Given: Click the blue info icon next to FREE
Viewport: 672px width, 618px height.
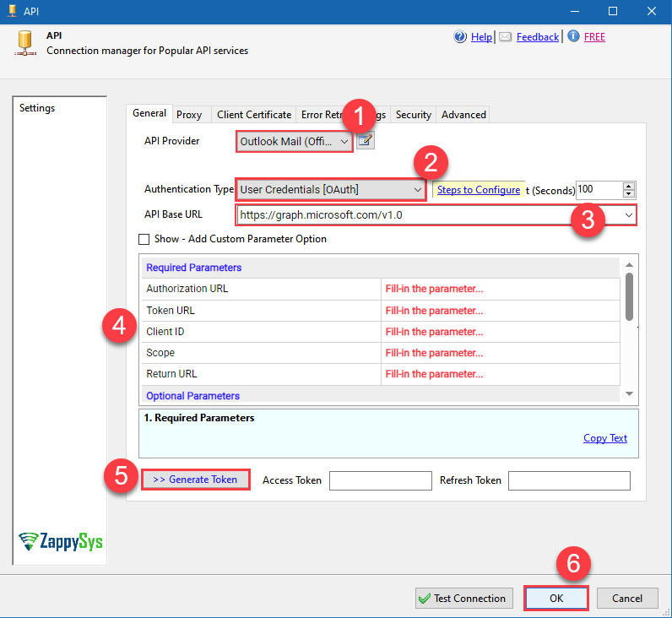Looking at the screenshot, I should point(573,36).
